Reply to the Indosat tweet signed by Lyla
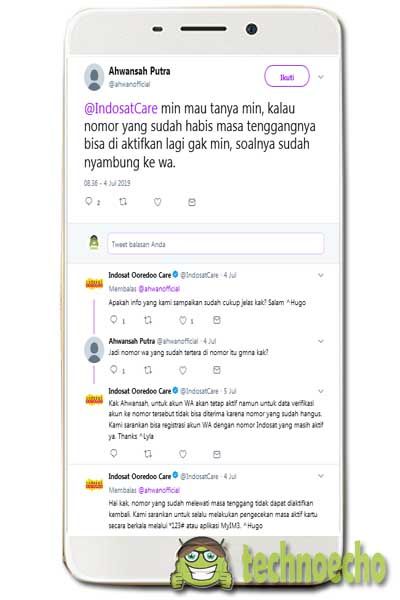 point(114,453)
